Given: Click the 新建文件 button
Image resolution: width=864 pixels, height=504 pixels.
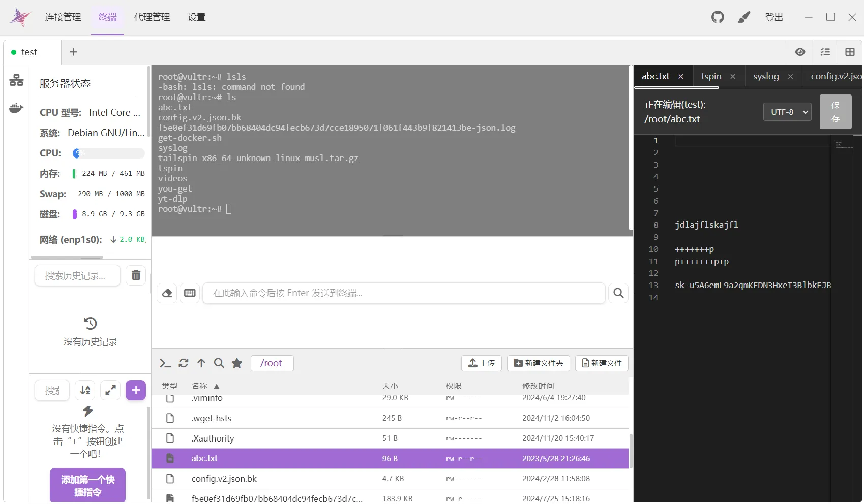Looking at the screenshot, I should point(602,363).
